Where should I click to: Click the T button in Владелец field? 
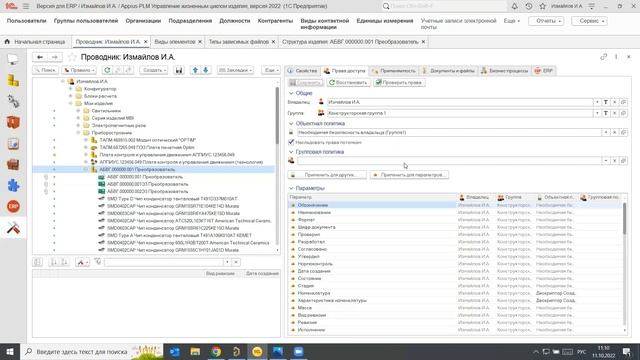(606, 102)
